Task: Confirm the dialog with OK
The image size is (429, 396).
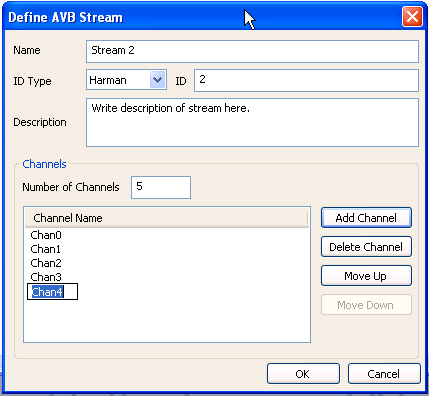Action: (x=303, y=374)
